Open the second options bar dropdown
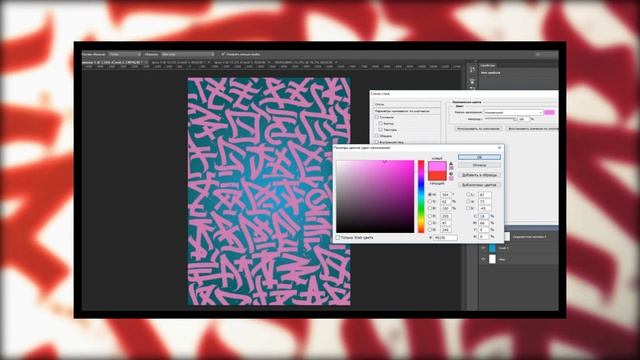Screen dimensions: 640x360 188,54
